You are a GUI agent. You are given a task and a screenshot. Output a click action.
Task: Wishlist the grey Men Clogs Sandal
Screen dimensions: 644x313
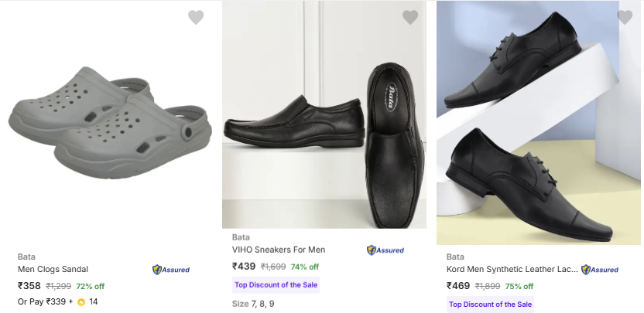(x=196, y=17)
